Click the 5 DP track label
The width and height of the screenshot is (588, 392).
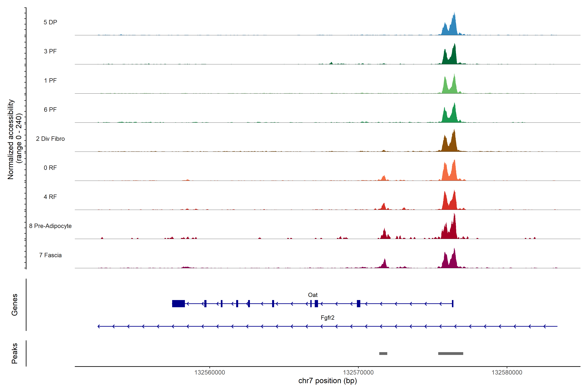(x=50, y=22)
